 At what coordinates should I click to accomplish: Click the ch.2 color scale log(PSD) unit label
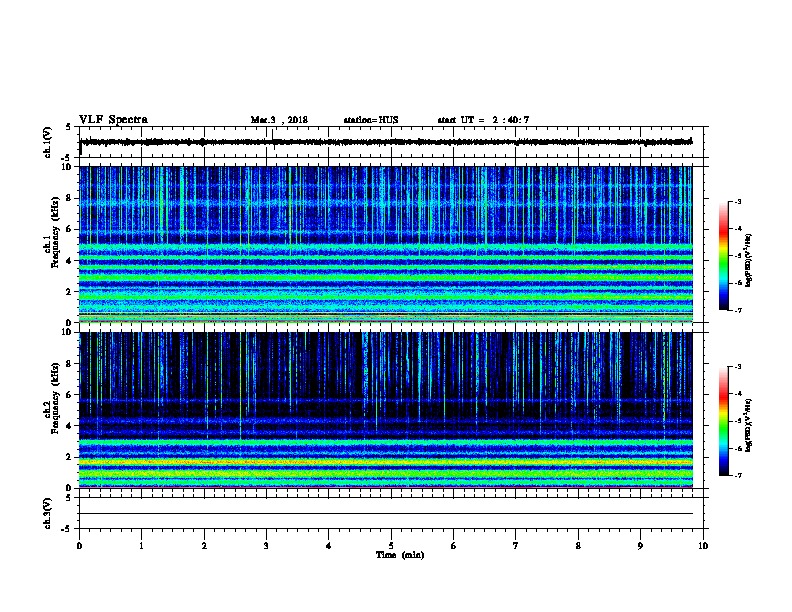749,426
